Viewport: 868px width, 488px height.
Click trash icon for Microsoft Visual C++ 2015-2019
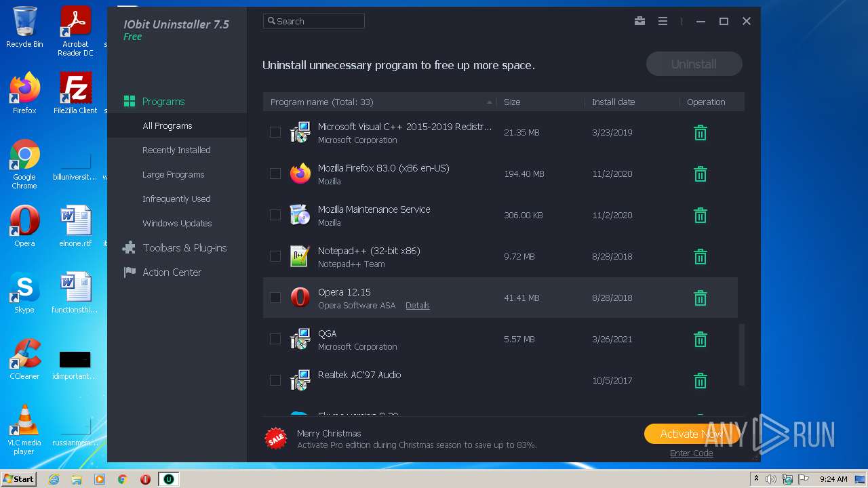click(701, 133)
